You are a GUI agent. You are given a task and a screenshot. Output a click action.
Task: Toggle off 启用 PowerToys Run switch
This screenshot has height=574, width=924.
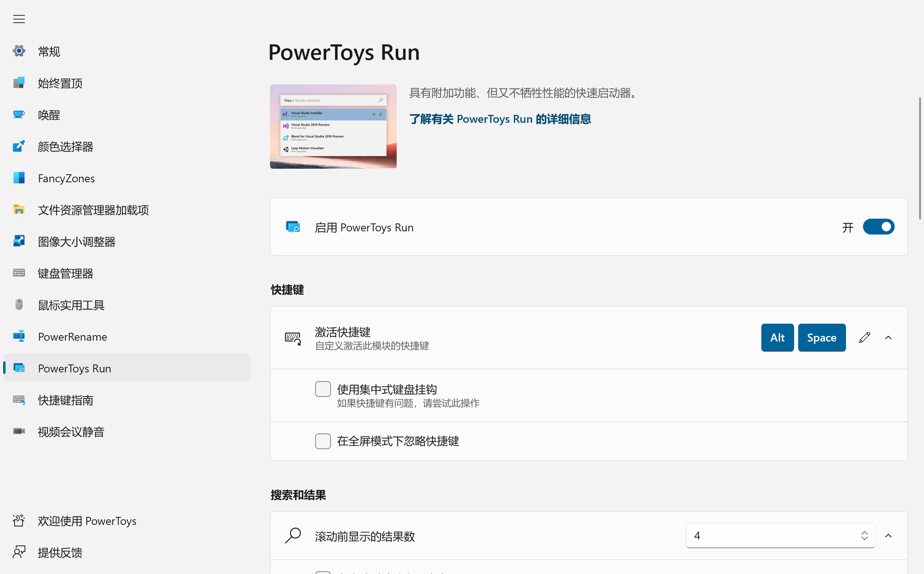(x=878, y=227)
